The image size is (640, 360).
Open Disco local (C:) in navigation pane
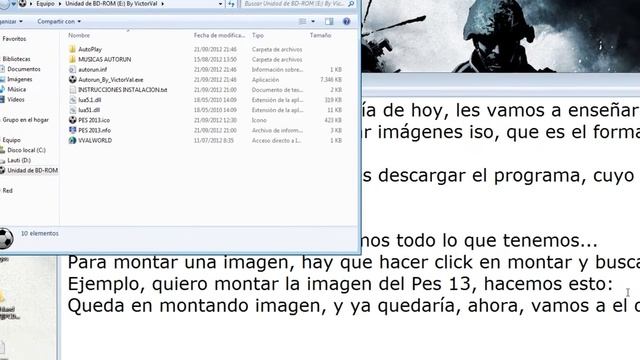pyautogui.click(x=27, y=150)
